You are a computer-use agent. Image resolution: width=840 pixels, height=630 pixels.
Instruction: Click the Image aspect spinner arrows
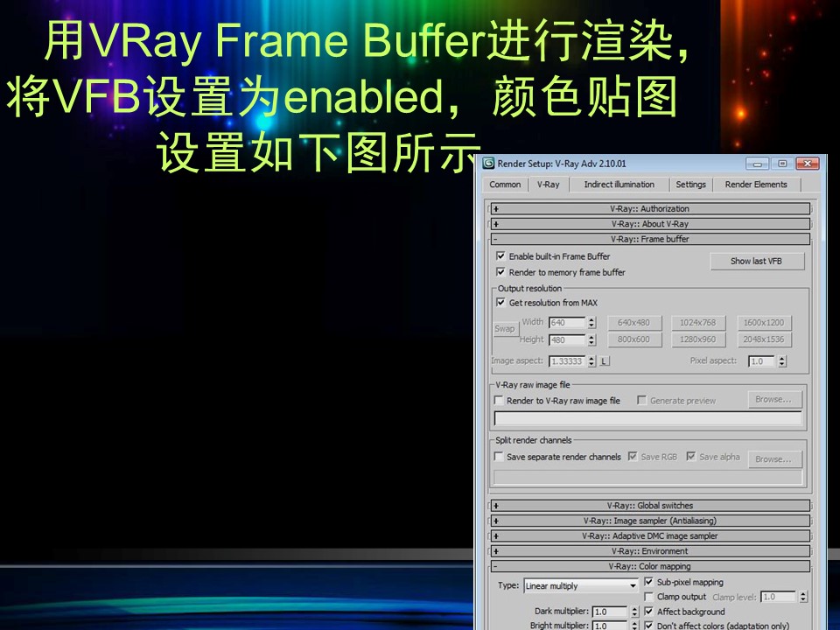point(591,361)
